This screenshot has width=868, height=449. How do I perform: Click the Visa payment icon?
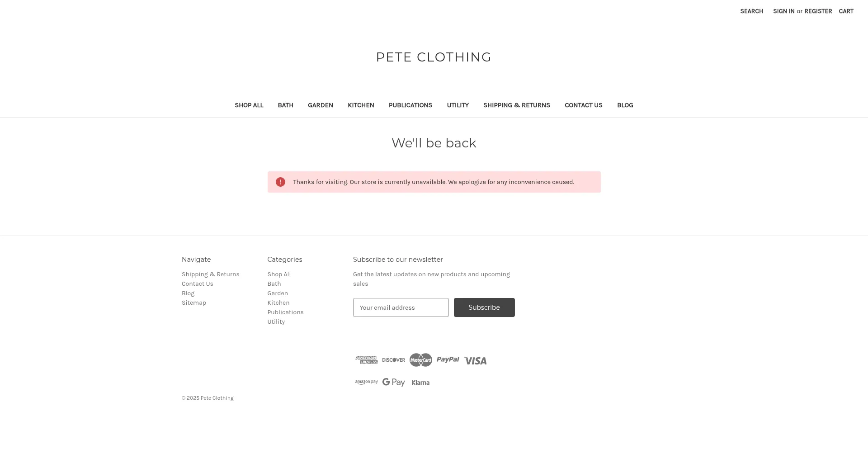475,360
